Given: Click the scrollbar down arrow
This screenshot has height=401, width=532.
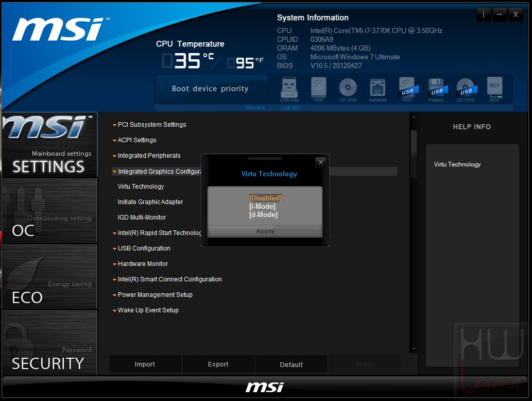Looking at the screenshot, I should click(x=414, y=349).
